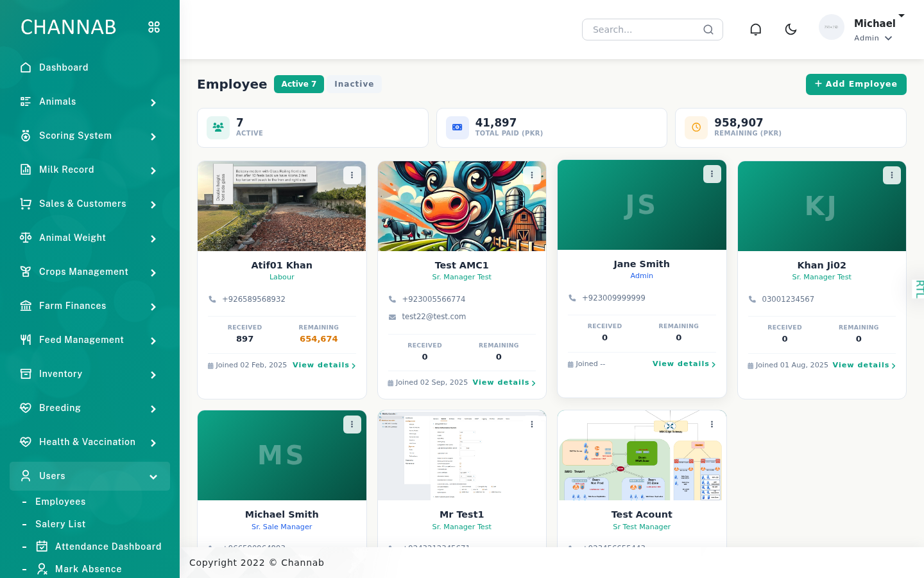Screen dimensions: 924x578
Task: View details for Atif01 Khan
Action: [x=324, y=365]
